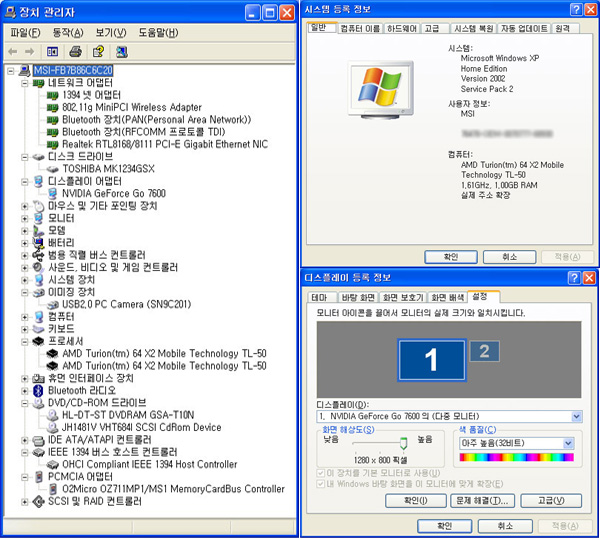The image size is (600, 540).
Task: Open the 동작(A) menu
Action: coord(68,33)
